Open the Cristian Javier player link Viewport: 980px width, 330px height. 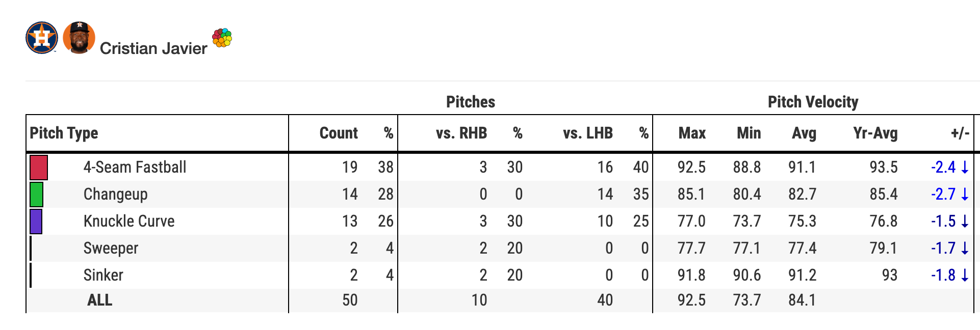click(153, 48)
